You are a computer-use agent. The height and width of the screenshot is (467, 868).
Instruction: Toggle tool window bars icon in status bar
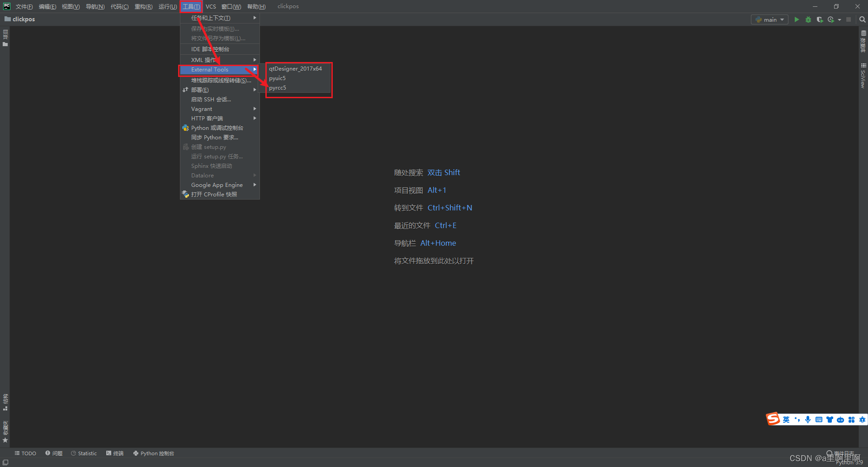5,462
